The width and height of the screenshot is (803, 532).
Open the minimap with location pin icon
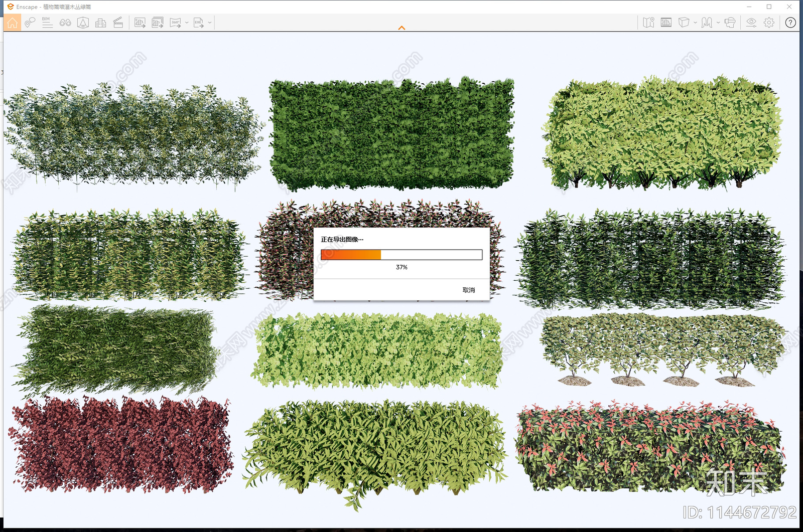tap(648, 23)
